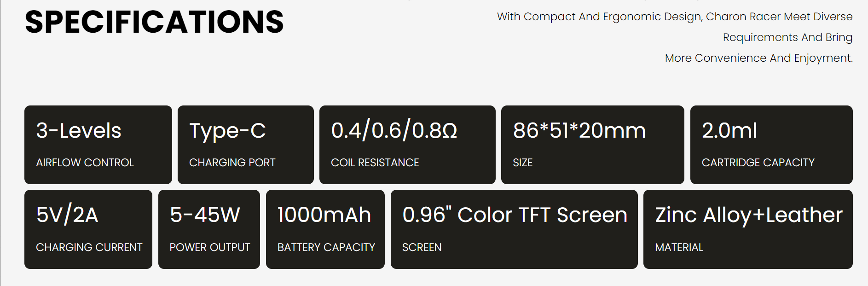
Task: Select the SIZE label
Action: (522, 163)
